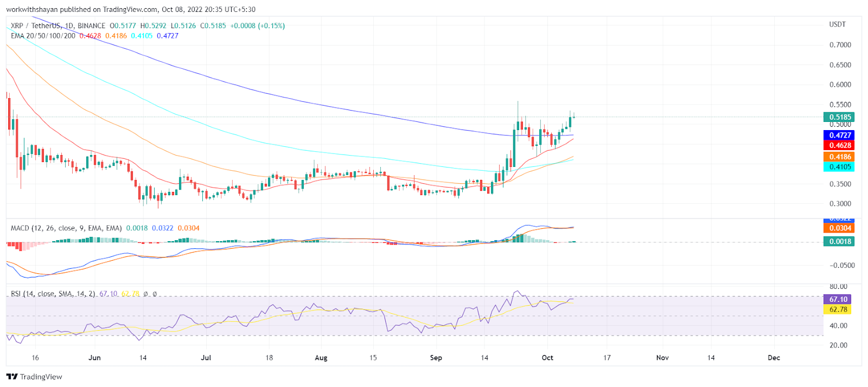Click the Dec label on time axis
Viewport: 868px width, 387px height.
point(774,358)
